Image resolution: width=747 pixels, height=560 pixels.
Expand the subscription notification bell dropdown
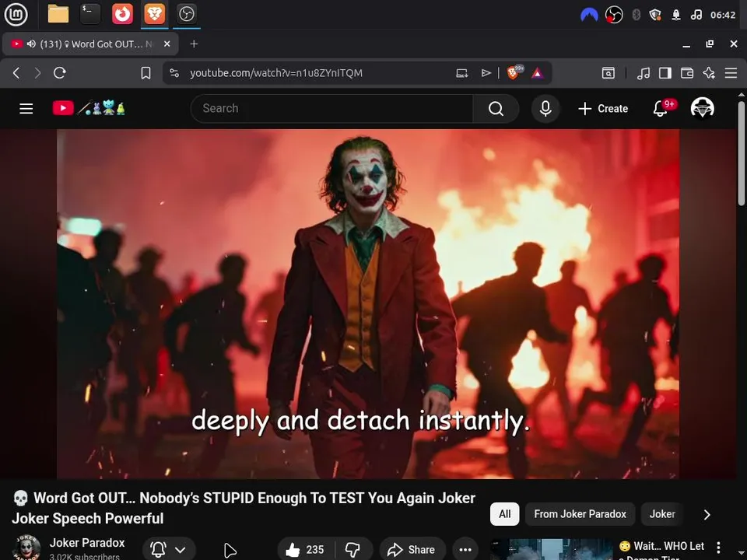(168, 550)
